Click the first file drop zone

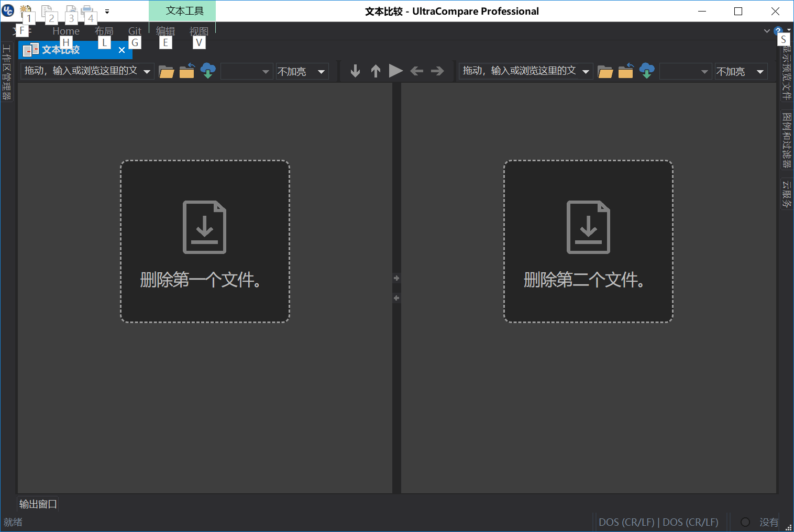click(205, 241)
